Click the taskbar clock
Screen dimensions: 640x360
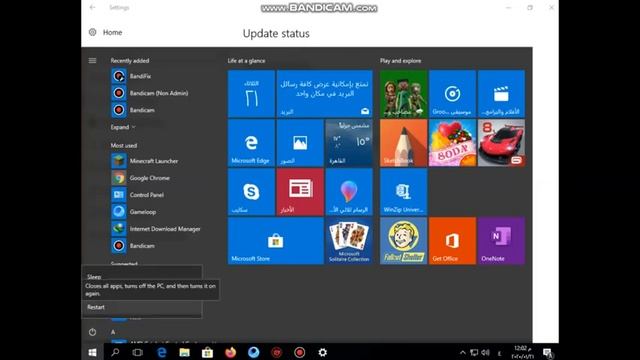click(522, 352)
